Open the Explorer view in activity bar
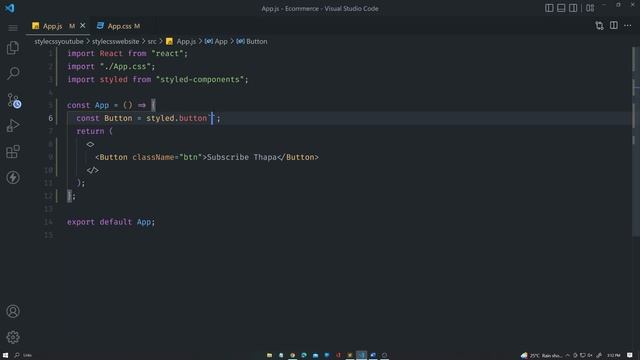The height and width of the screenshot is (360, 640). tap(13, 48)
